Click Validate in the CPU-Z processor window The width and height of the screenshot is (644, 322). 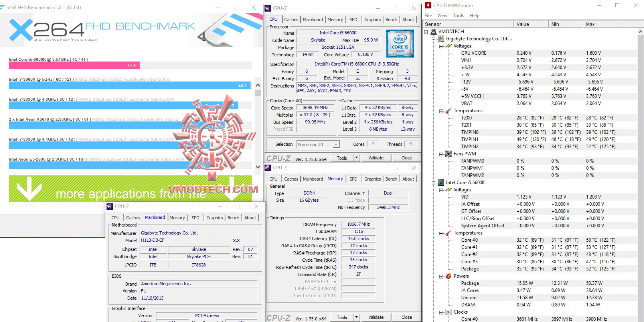376,158
